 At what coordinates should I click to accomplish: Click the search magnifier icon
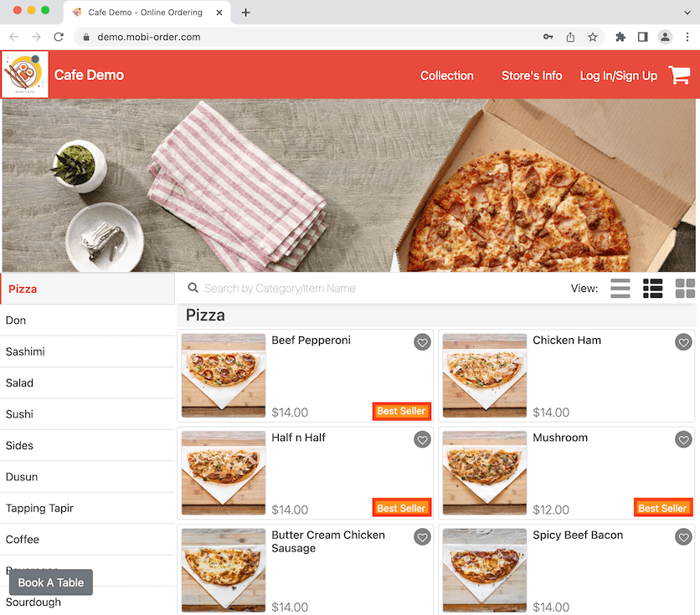click(193, 288)
